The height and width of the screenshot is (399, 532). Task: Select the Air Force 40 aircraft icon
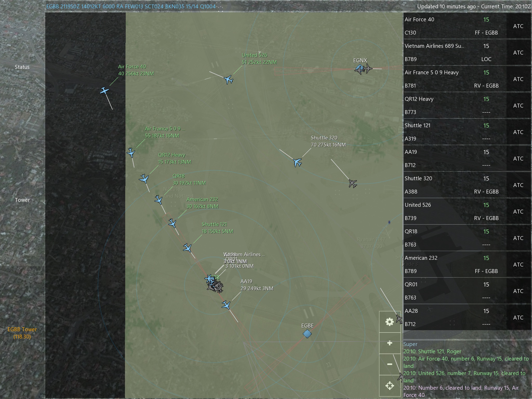104,91
